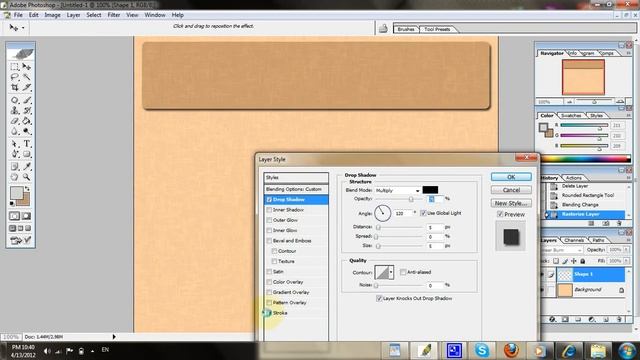Hide the Shape 1 layer
The width and height of the screenshot is (640, 360).
(x=543, y=274)
